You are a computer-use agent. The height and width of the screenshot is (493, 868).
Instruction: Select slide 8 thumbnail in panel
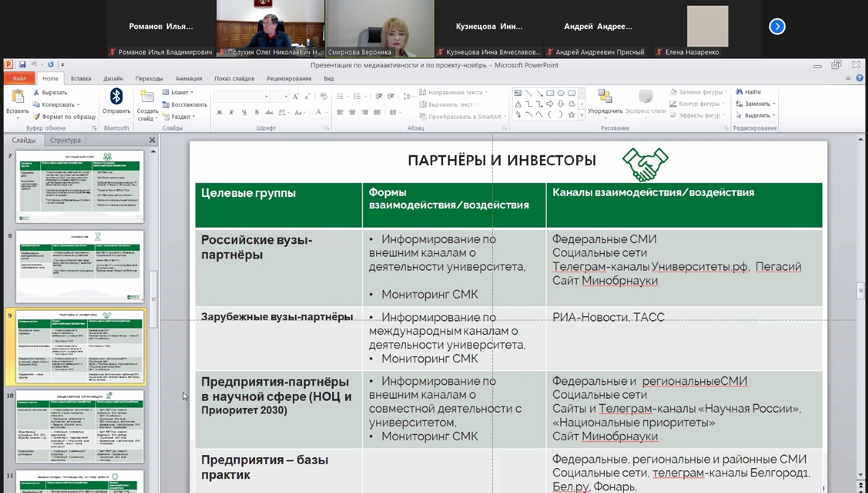80,266
